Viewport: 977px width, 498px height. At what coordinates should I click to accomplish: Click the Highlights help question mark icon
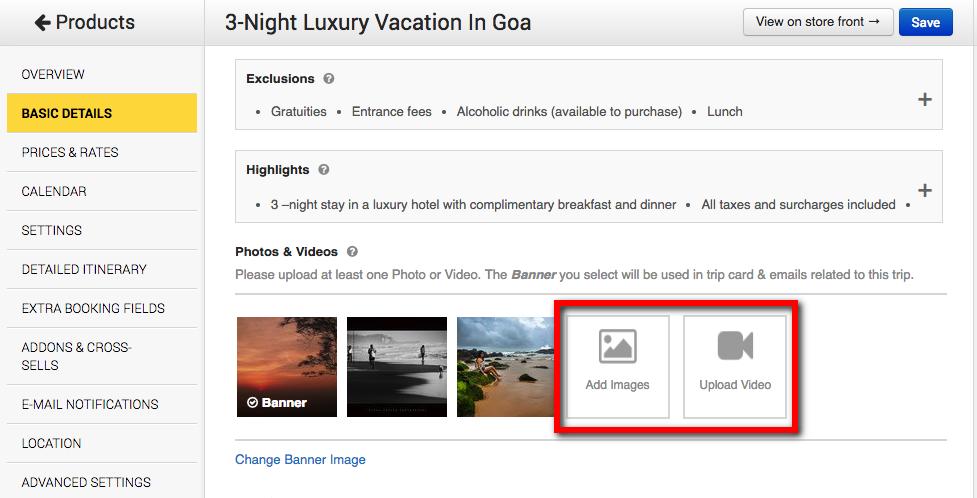[x=324, y=170]
